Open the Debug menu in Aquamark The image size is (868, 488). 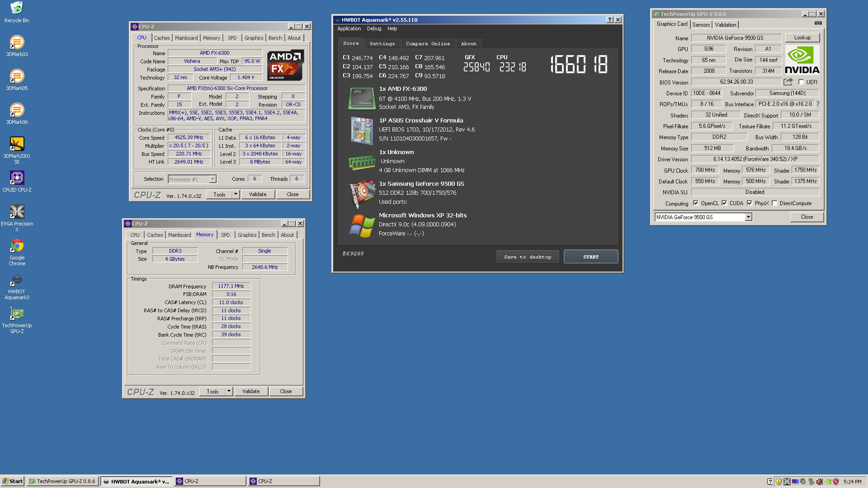point(374,28)
